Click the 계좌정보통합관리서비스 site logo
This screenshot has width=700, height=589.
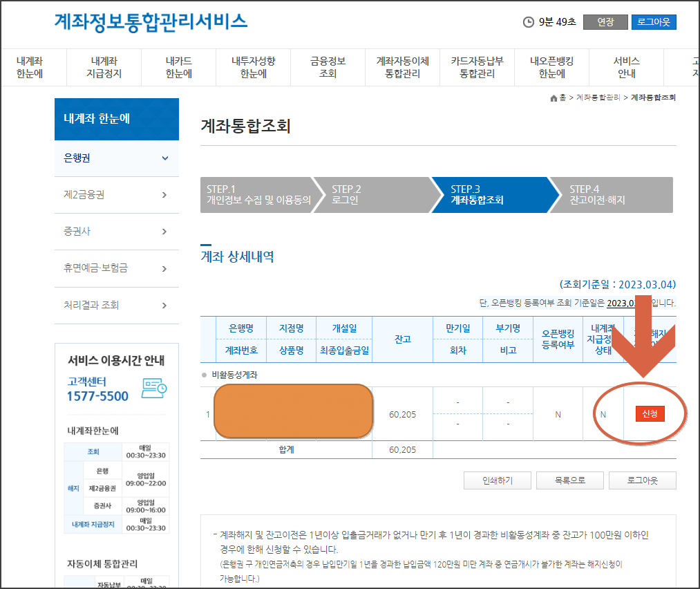pyautogui.click(x=151, y=22)
